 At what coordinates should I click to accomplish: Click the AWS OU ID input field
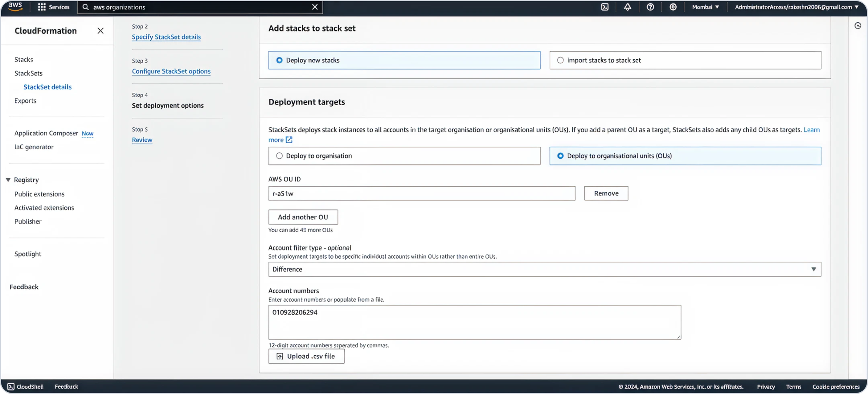[x=422, y=193]
